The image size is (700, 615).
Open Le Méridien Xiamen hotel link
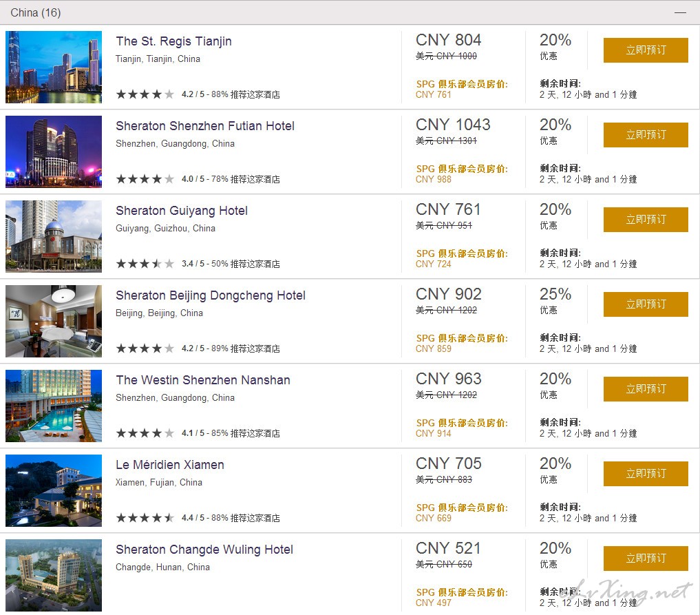coord(169,464)
